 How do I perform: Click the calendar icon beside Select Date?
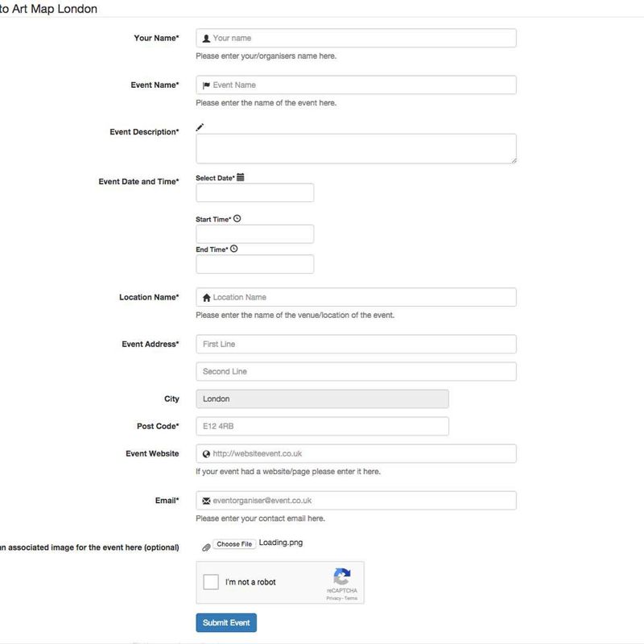(241, 177)
